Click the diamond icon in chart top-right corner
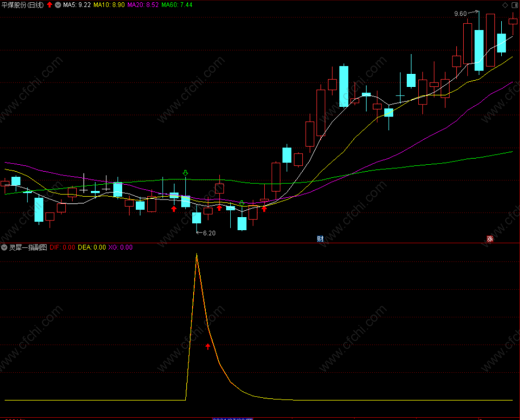The width and height of the screenshot is (520, 420). [x=505, y=5]
